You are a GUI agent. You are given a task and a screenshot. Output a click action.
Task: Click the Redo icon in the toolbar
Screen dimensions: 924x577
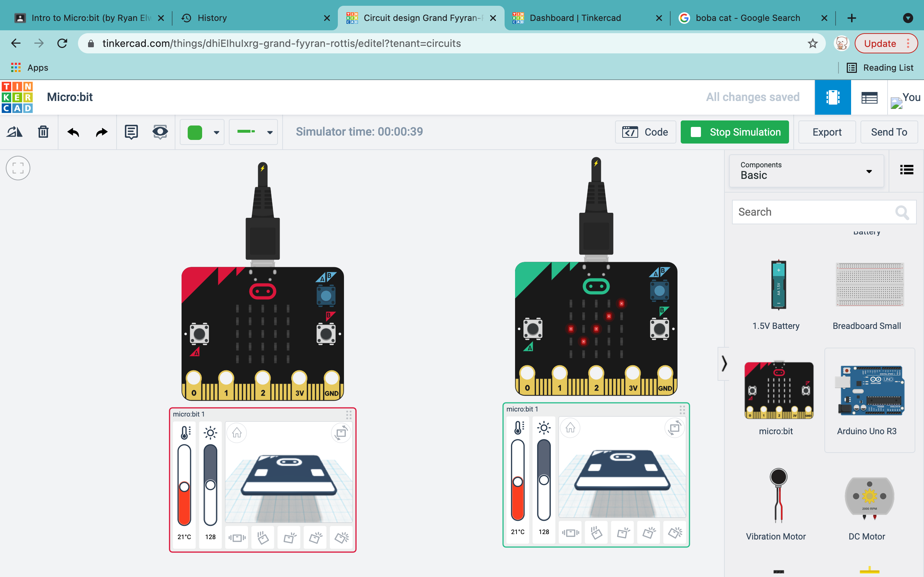(x=101, y=132)
